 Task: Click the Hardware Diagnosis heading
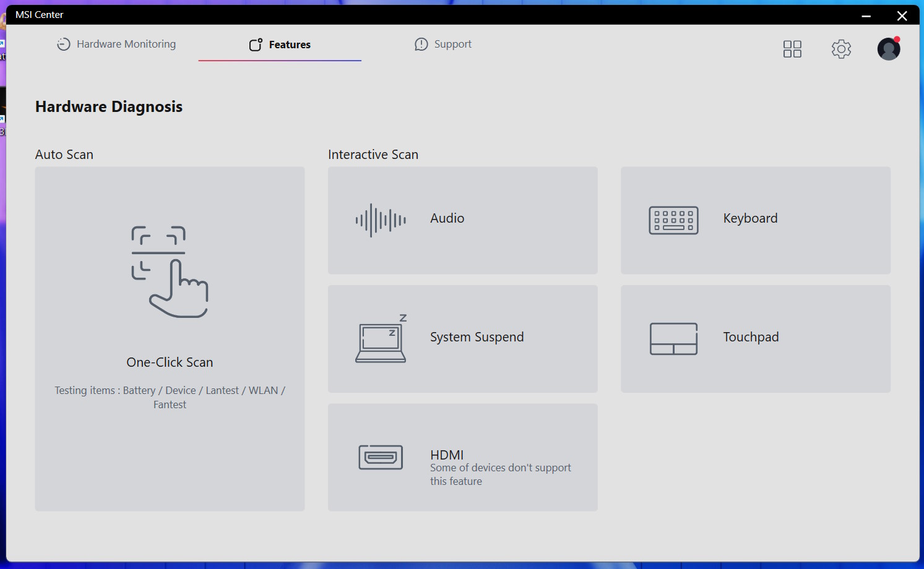109,107
